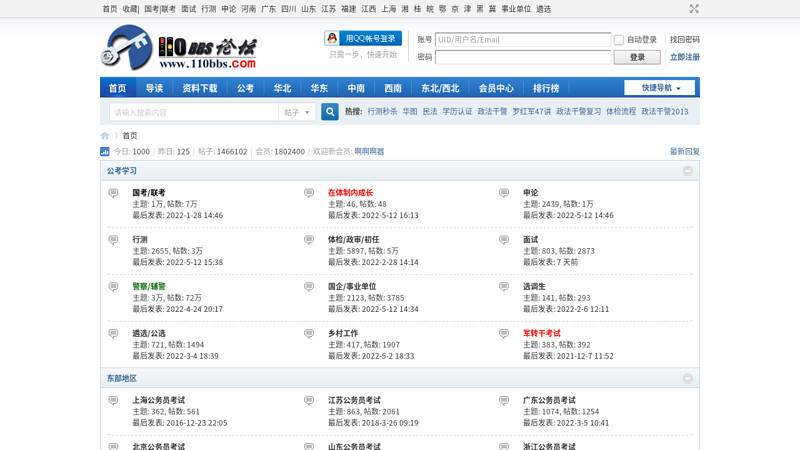The width and height of the screenshot is (800, 450).
Task: Click hot search term 罗红军47讲
Action: (532, 112)
